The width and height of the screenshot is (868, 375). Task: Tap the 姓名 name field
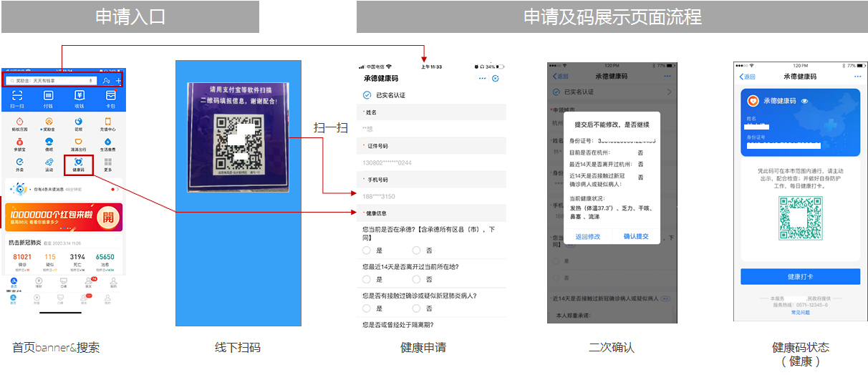[x=432, y=128]
